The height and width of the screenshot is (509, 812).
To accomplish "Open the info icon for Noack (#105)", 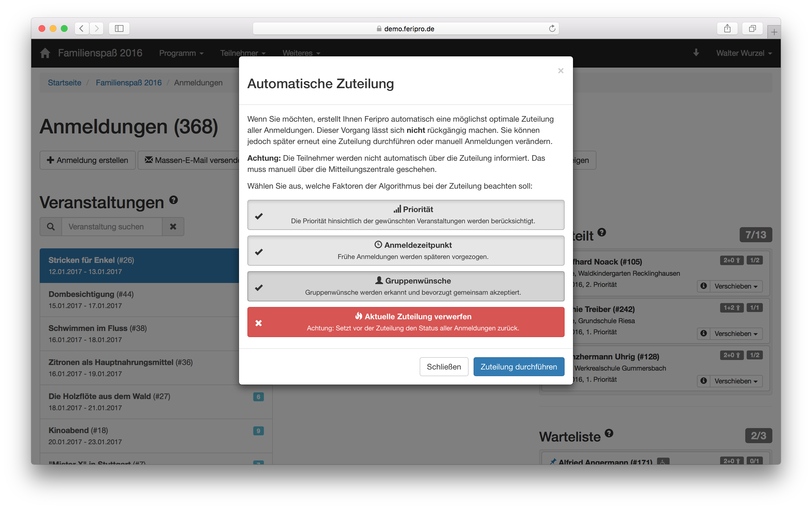I will point(704,286).
